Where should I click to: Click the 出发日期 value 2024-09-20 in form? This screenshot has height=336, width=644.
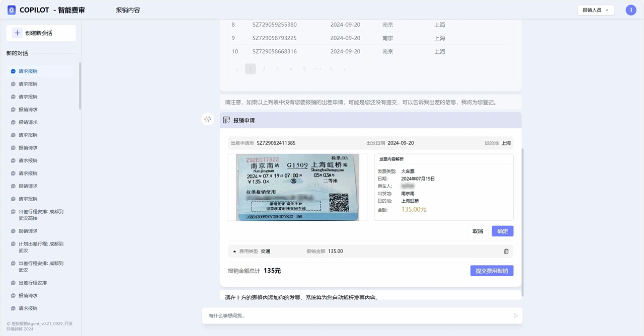[400, 143]
